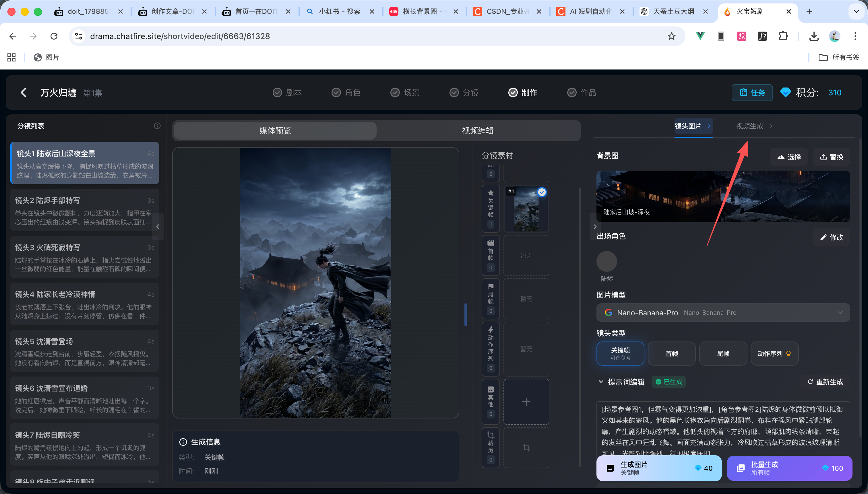Collapse the 提示词编辑 section
Viewport: 868px width, 494px height.
(x=601, y=382)
